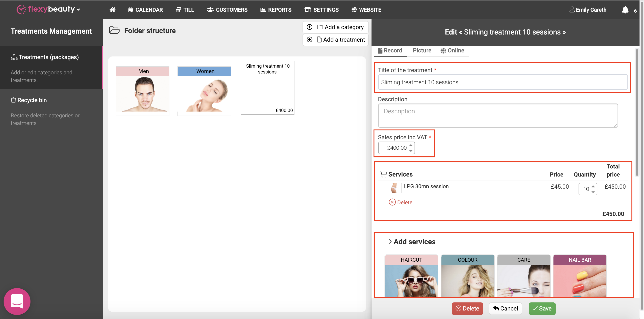Screen dimensions: 644x319
Task: Decrease LPG session quantity down arrow
Action: click(x=593, y=192)
